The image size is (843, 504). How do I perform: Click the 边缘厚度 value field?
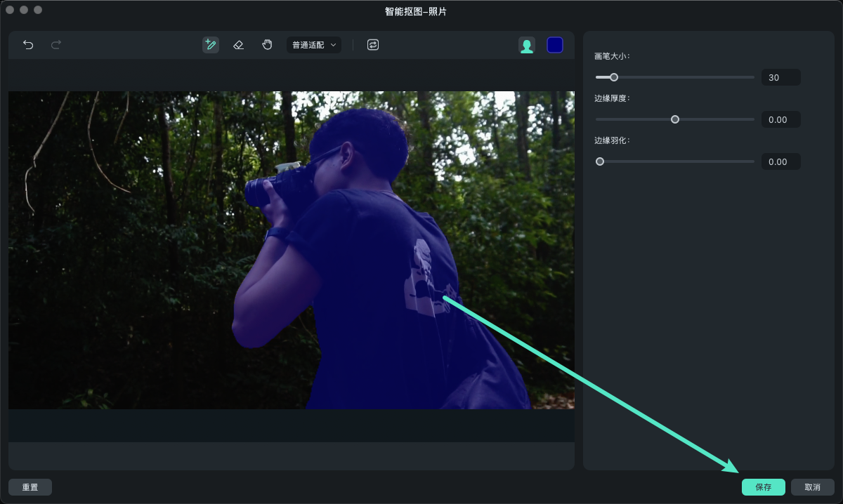point(780,120)
